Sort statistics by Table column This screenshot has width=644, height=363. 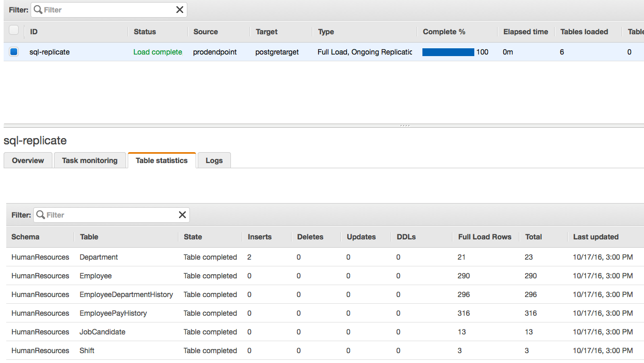coord(89,237)
